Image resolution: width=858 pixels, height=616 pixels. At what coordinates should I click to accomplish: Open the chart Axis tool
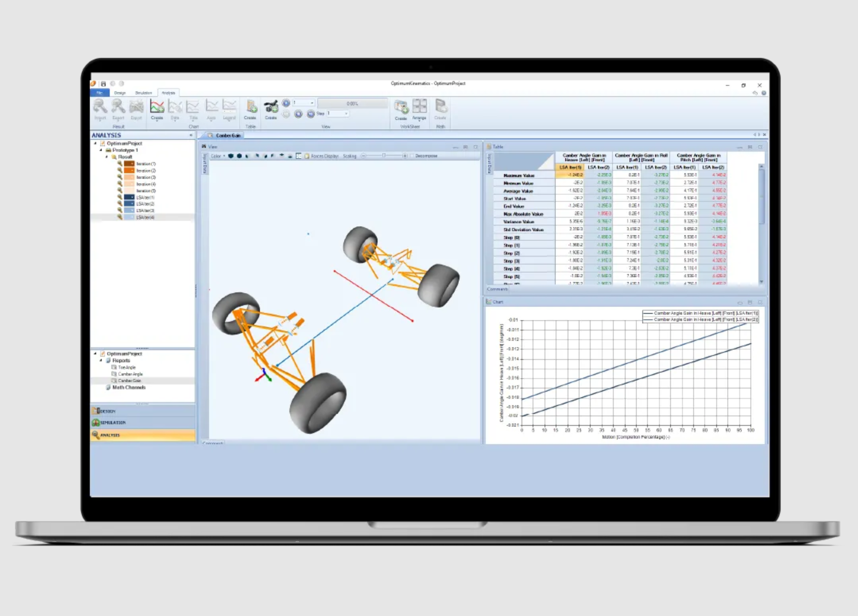click(211, 109)
